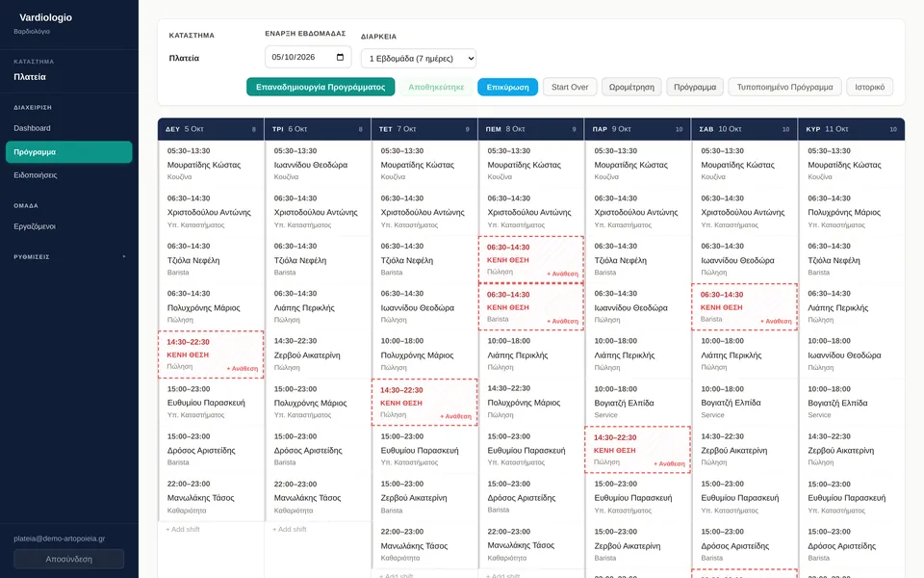
Task: Open the calendar picker in the week start field
Action: (x=340, y=57)
